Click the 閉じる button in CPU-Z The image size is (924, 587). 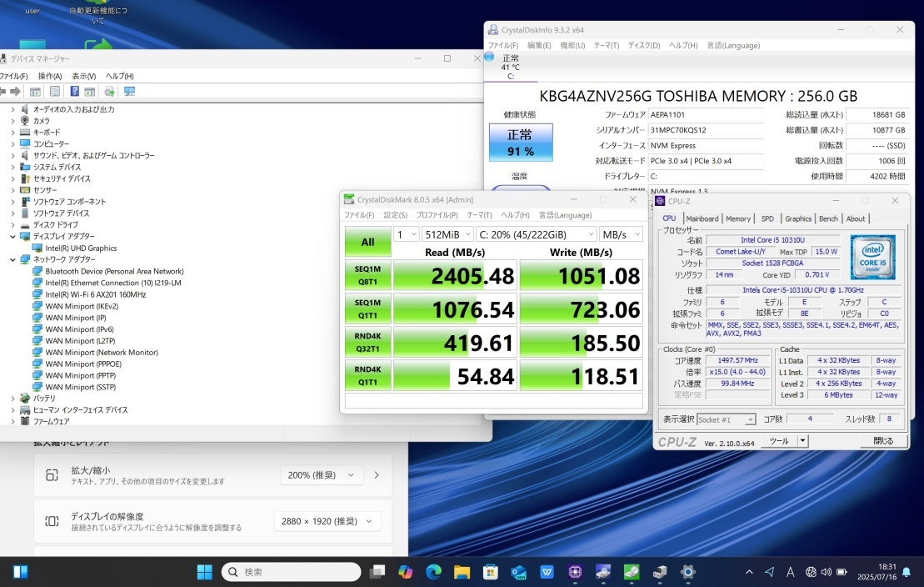(882, 441)
